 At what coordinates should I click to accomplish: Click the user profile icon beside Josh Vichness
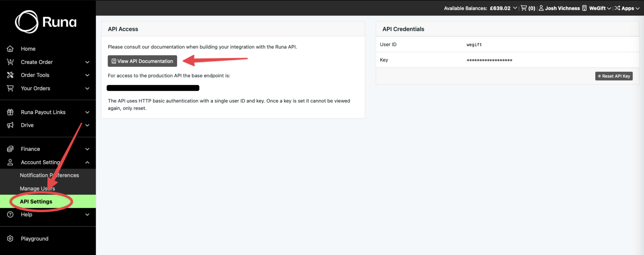[x=541, y=8]
